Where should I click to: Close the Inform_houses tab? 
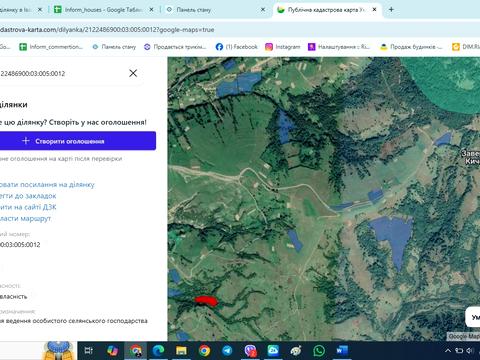tap(151, 10)
